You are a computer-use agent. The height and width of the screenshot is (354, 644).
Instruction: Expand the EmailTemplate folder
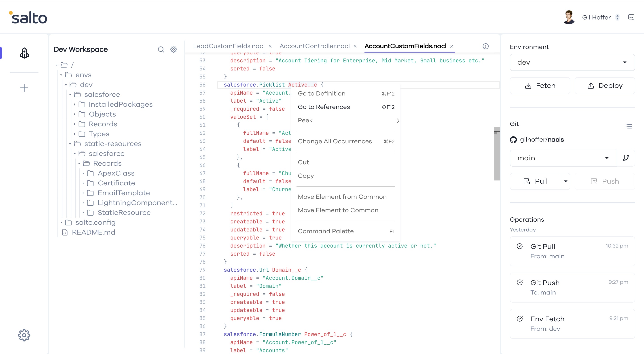click(x=83, y=193)
